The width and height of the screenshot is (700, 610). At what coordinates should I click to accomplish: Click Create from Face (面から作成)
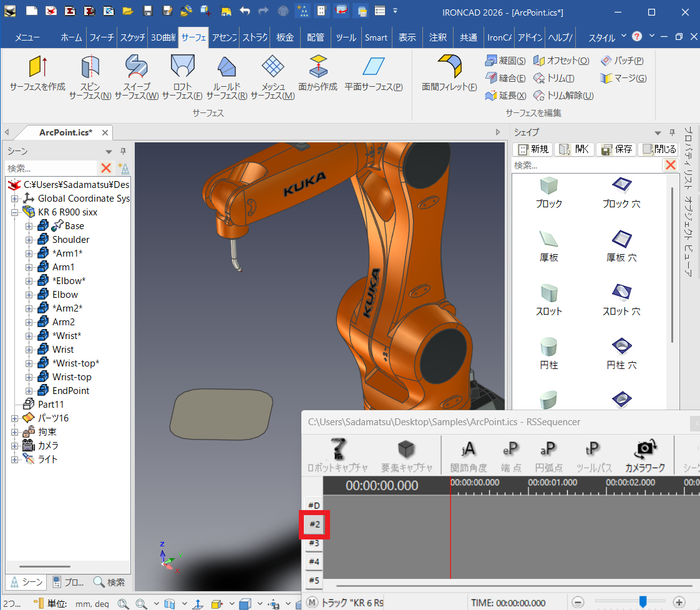[318, 73]
